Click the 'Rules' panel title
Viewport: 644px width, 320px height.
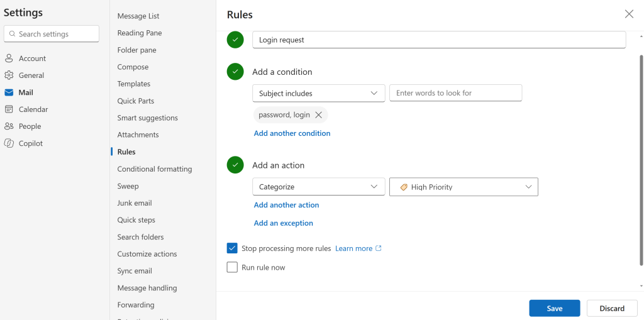click(x=240, y=15)
